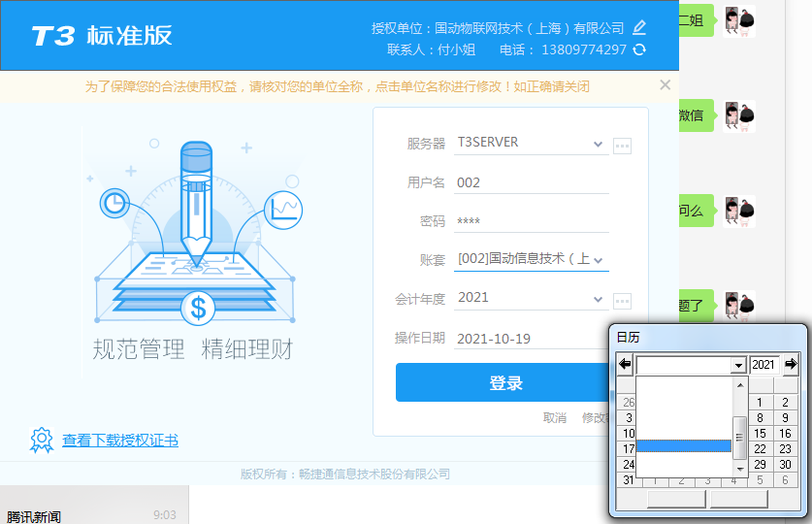This screenshot has height=524, width=812.
Task: Click the calendar year field 2021
Action: coord(763,365)
